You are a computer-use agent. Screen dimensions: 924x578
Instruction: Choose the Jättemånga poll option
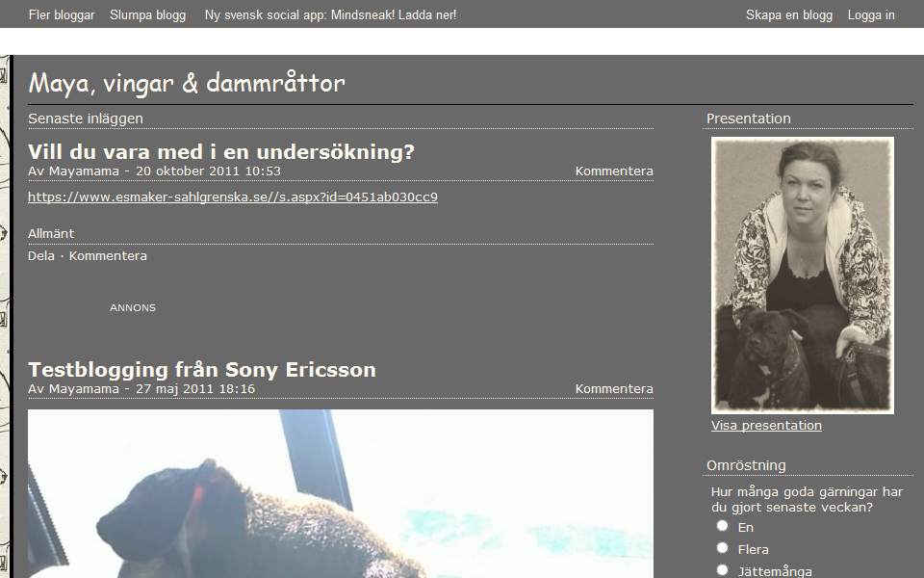[723, 569]
